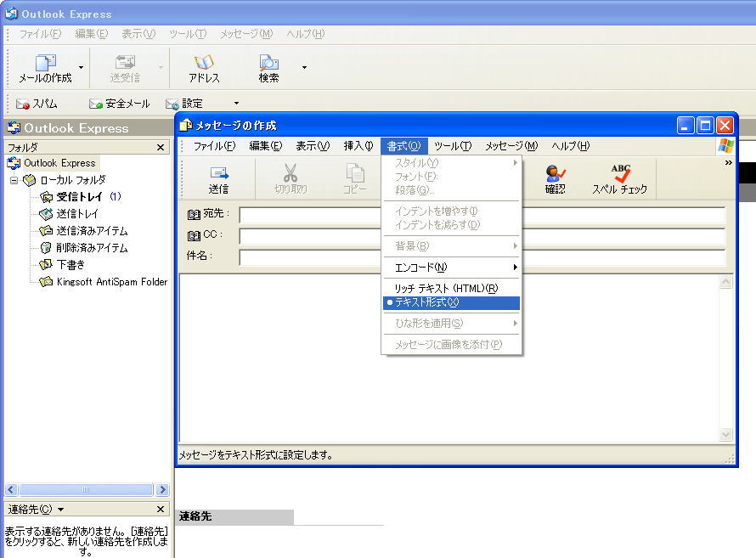756x558 pixels.
Task: Open the compose window Message (メッセージ) menu
Action: pos(511,146)
